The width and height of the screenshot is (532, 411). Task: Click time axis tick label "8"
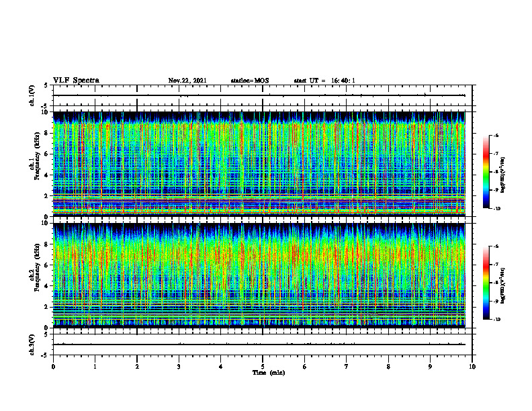point(388,367)
